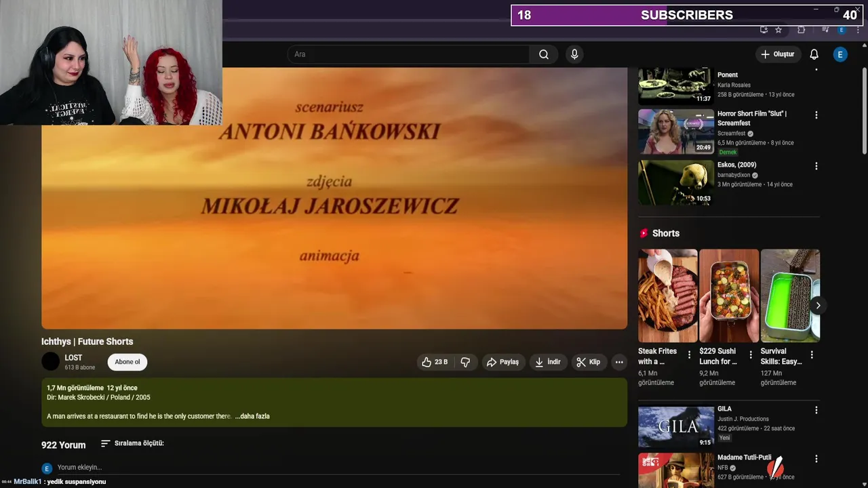Open the Steak Frites short

667,296
